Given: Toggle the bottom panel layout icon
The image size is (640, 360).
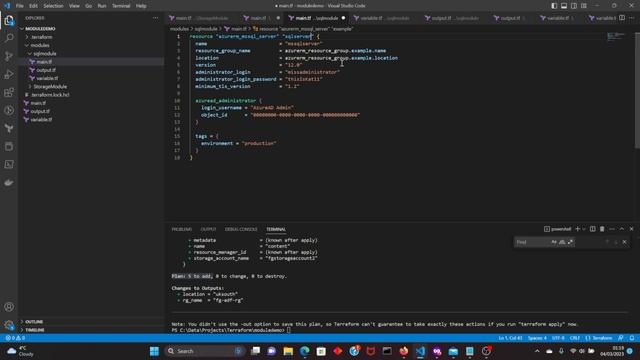Looking at the screenshot, I should (x=564, y=6).
